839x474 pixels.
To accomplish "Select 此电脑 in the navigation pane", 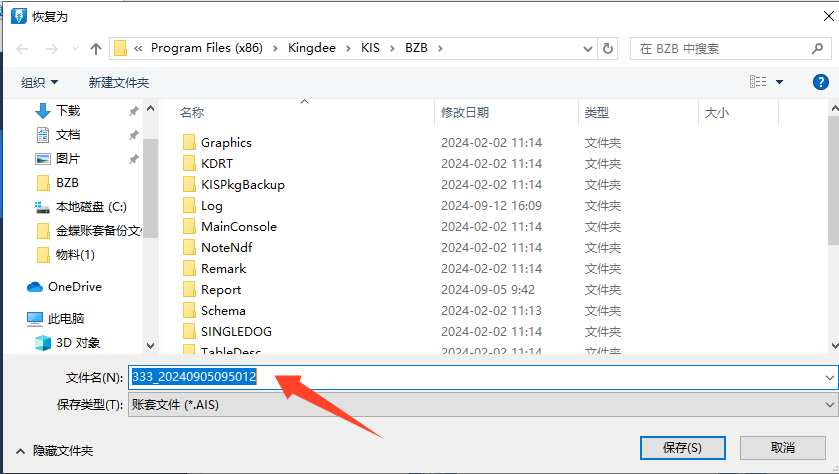I will coord(66,319).
